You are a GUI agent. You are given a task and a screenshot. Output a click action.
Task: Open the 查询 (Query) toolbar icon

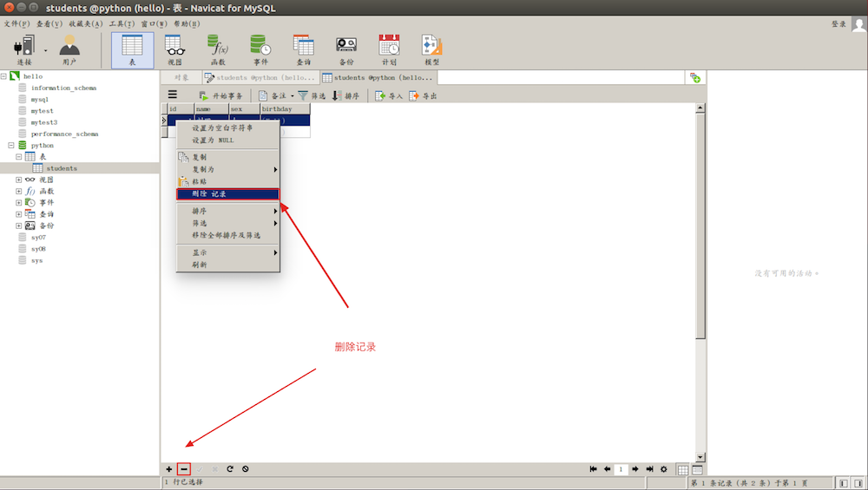tap(303, 49)
